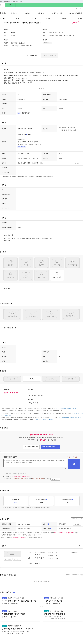Screen dimensions: 83x644
Task: Click the 필기 screening method icon
Action: pyautogui.click(x=51, y=379)
